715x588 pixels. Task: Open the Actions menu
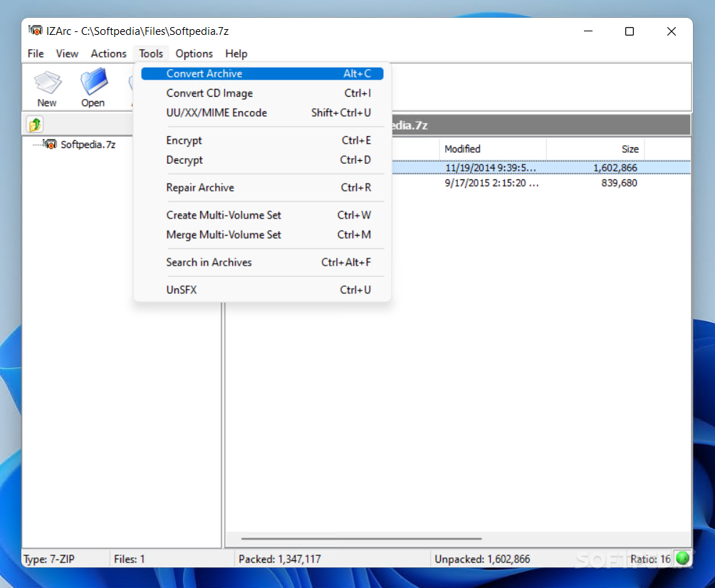click(108, 54)
